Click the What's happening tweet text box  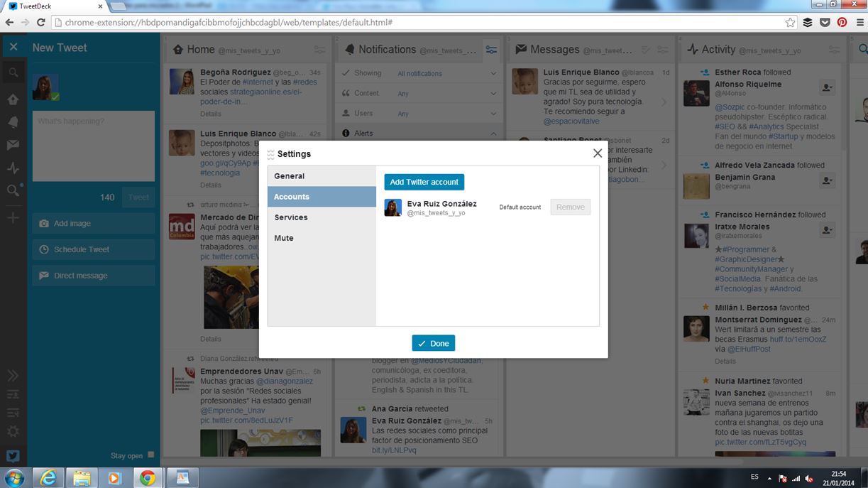click(x=93, y=146)
